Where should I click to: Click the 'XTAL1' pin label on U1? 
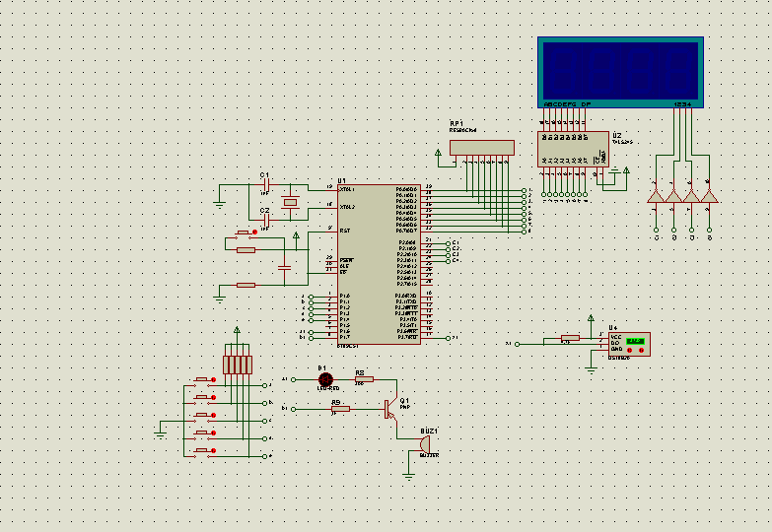pyautogui.click(x=347, y=189)
